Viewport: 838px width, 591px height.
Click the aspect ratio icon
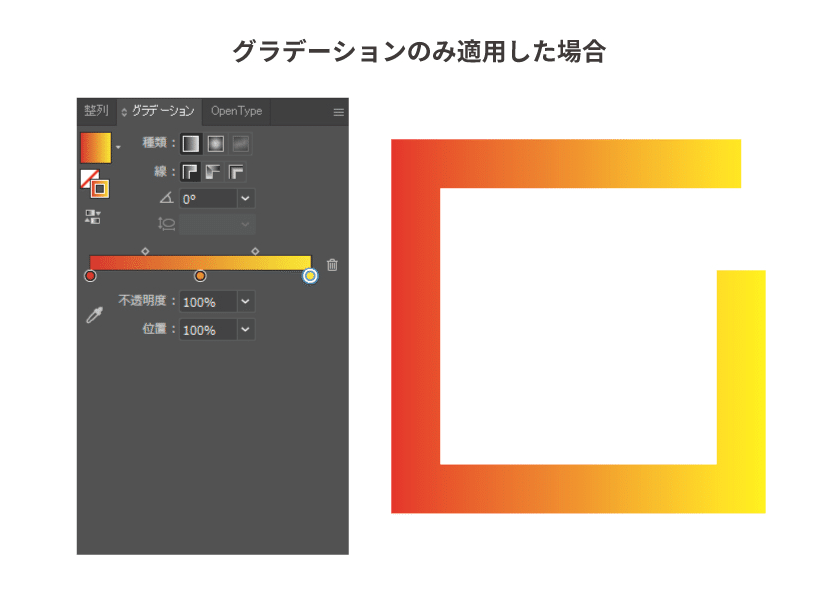(x=166, y=223)
